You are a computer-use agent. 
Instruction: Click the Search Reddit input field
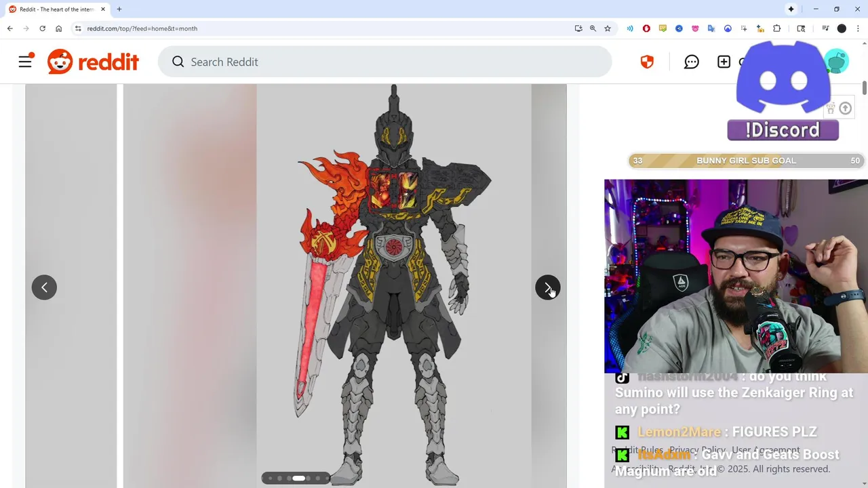pyautogui.click(x=384, y=62)
